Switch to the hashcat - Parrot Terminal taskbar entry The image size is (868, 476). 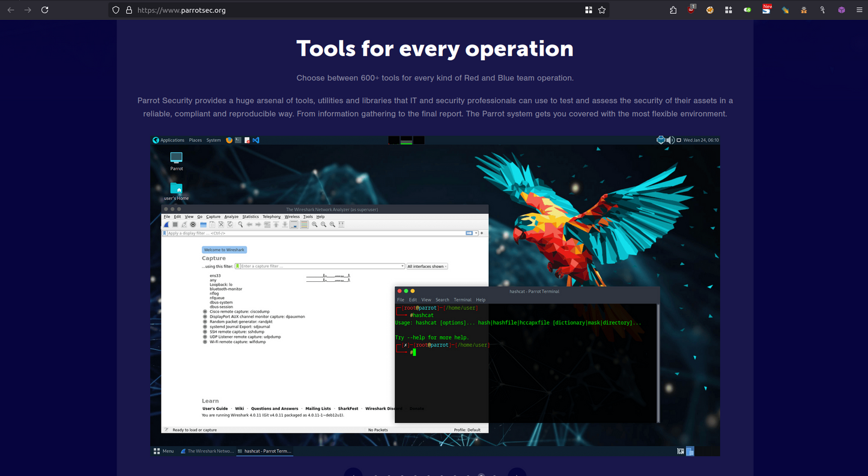click(x=264, y=451)
